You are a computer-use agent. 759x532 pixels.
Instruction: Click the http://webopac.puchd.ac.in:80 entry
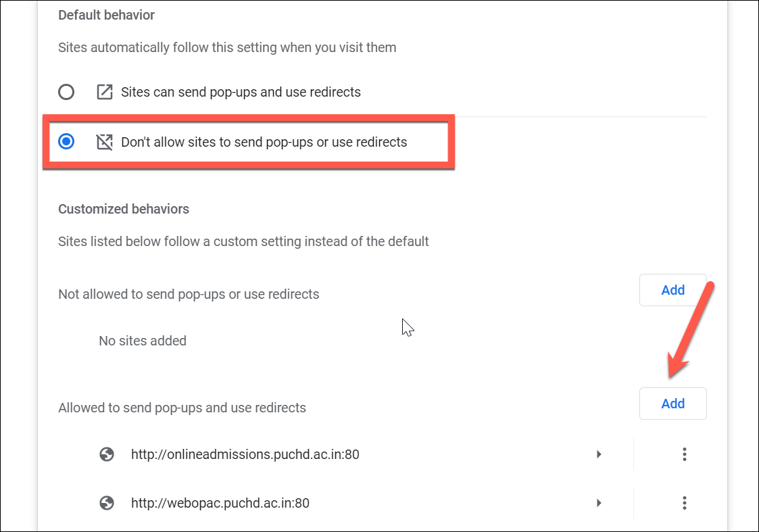220,503
